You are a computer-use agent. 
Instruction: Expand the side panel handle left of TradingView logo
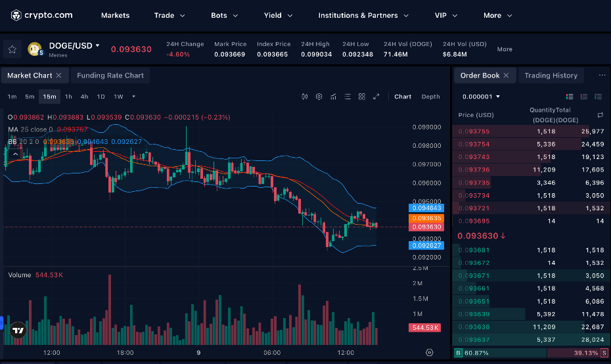1,323
